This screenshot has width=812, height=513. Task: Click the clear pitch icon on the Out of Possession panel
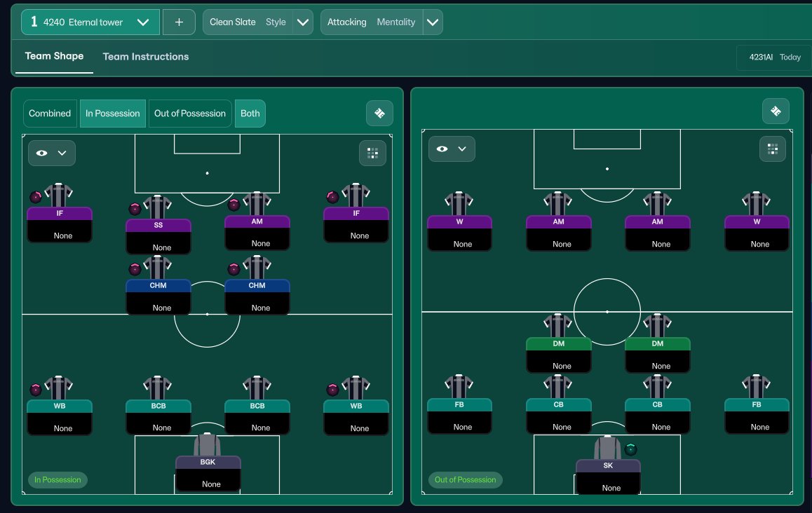tap(776, 111)
